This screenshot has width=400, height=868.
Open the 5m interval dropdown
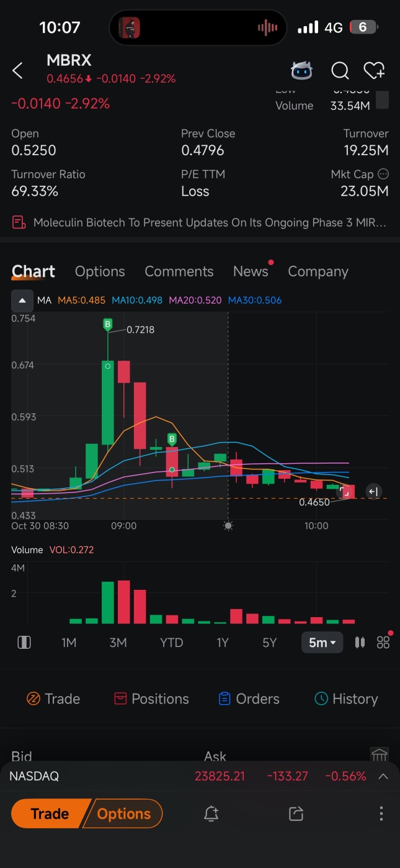322,643
